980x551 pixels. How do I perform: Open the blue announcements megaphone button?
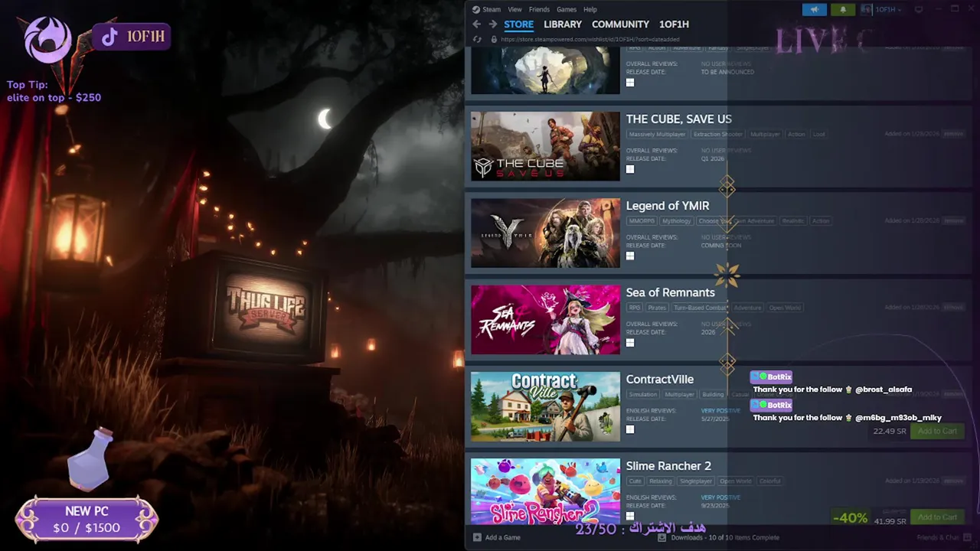(x=815, y=9)
